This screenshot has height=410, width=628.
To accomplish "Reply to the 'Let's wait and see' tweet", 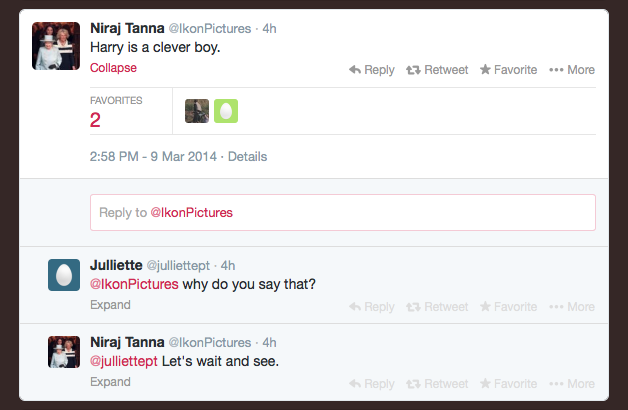I will tap(372, 384).
